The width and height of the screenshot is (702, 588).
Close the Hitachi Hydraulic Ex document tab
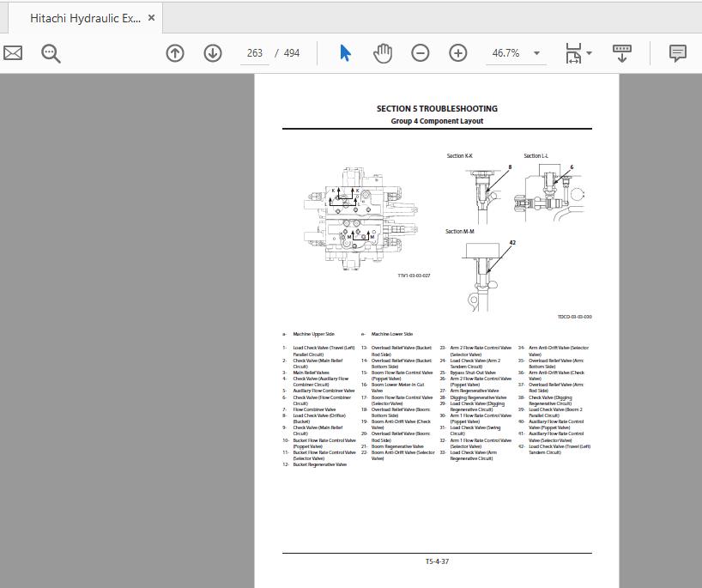151,17
